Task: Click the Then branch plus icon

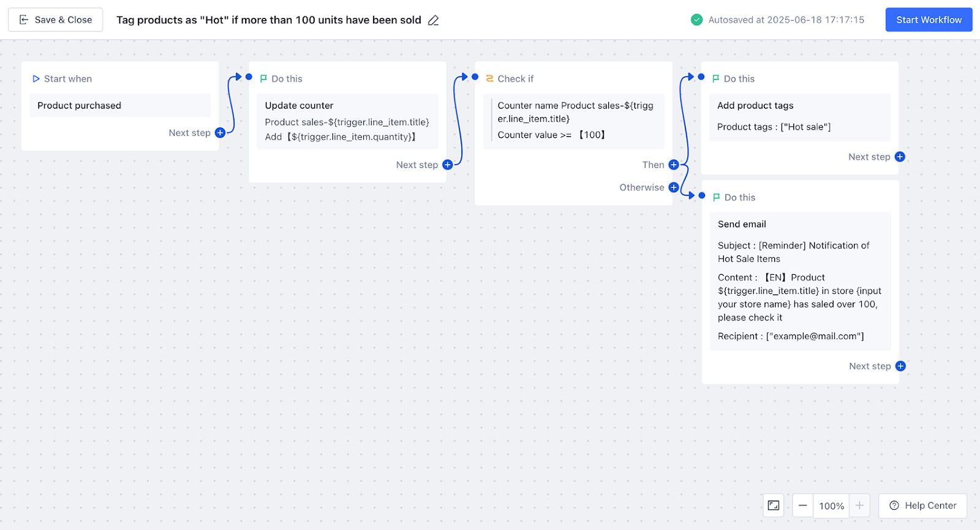Action: 674,165
